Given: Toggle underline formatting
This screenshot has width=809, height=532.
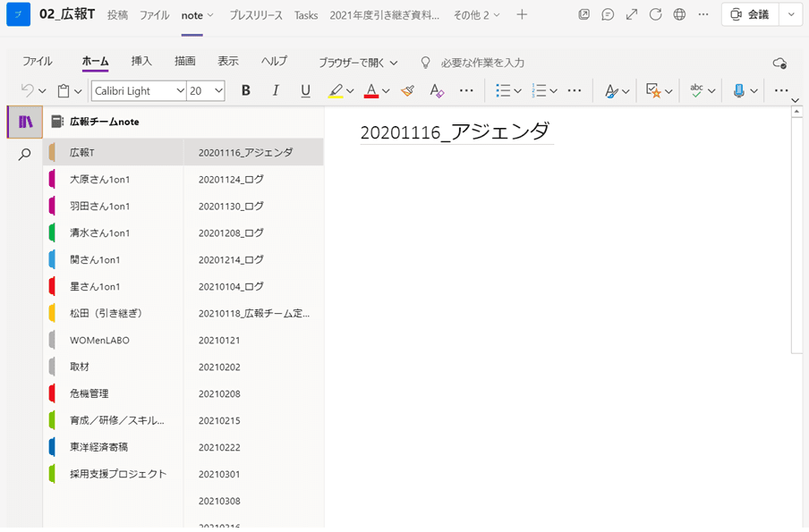Looking at the screenshot, I should pyautogui.click(x=305, y=90).
